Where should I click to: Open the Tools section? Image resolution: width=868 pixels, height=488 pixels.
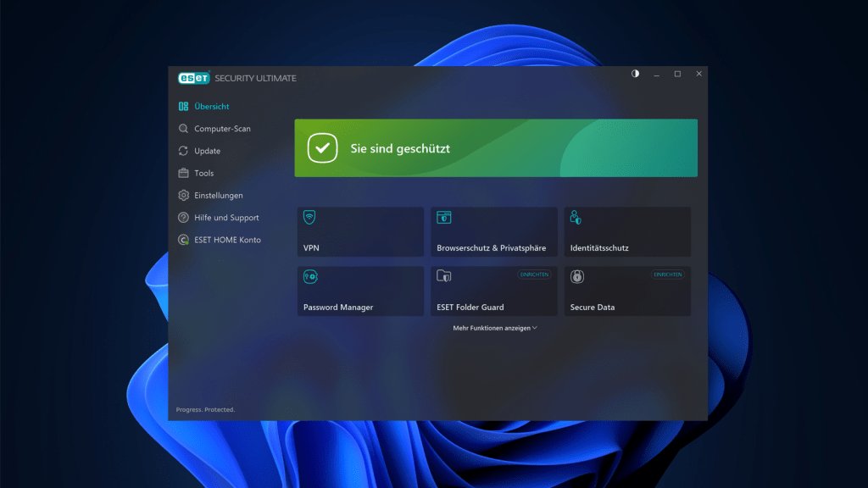[203, 173]
